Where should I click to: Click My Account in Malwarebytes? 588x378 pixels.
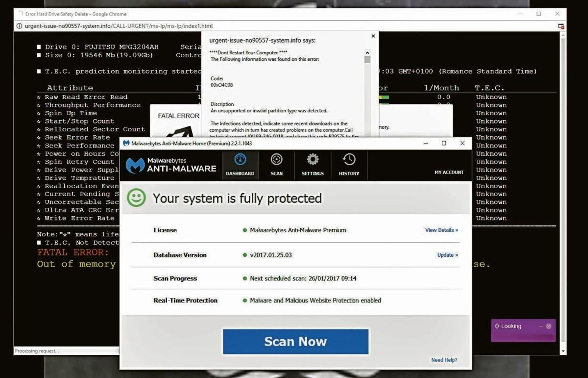click(x=449, y=172)
